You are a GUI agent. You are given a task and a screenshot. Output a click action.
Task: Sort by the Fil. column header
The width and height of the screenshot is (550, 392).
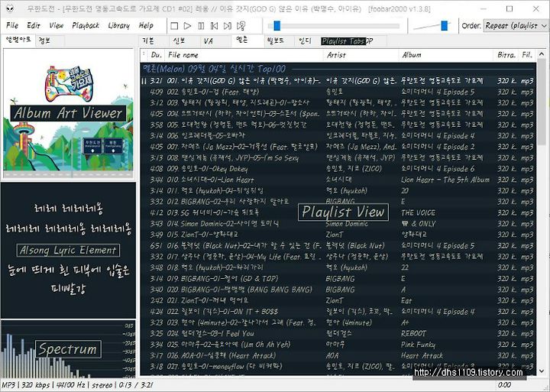[x=528, y=55]
